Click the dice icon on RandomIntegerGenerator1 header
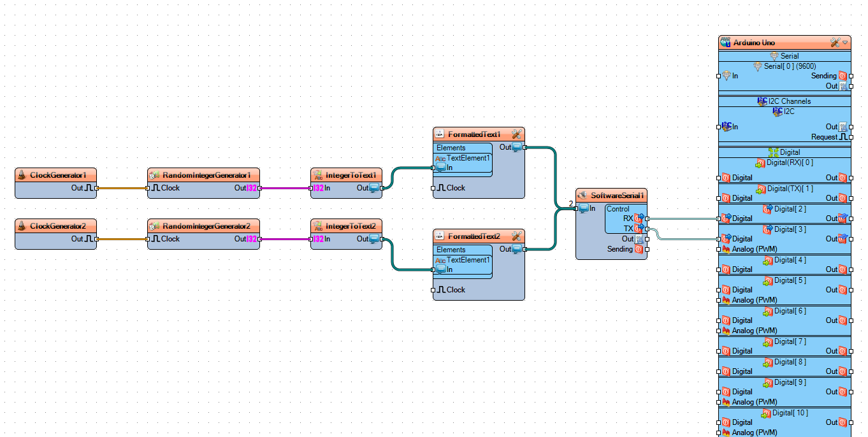Screen dimensions: 868x437 153,175
